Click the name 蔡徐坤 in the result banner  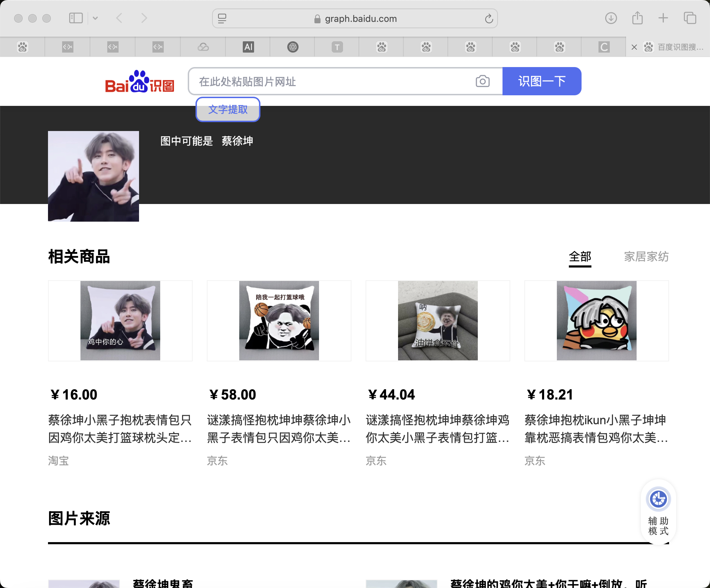point(237,141)
